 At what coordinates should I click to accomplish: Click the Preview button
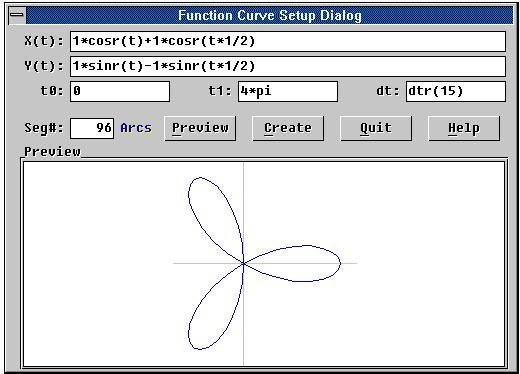[x=200, y=128]
